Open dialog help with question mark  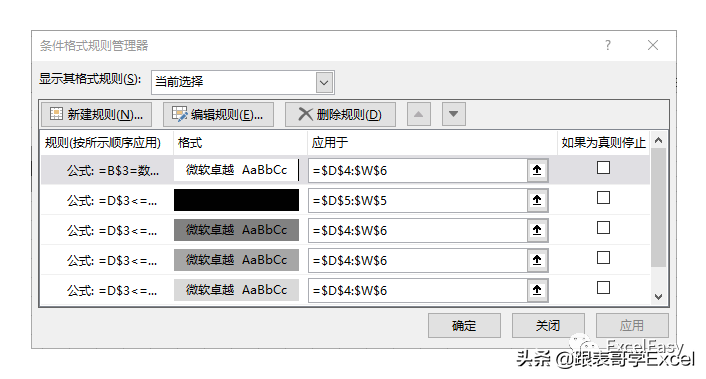(x=608, y=45)
